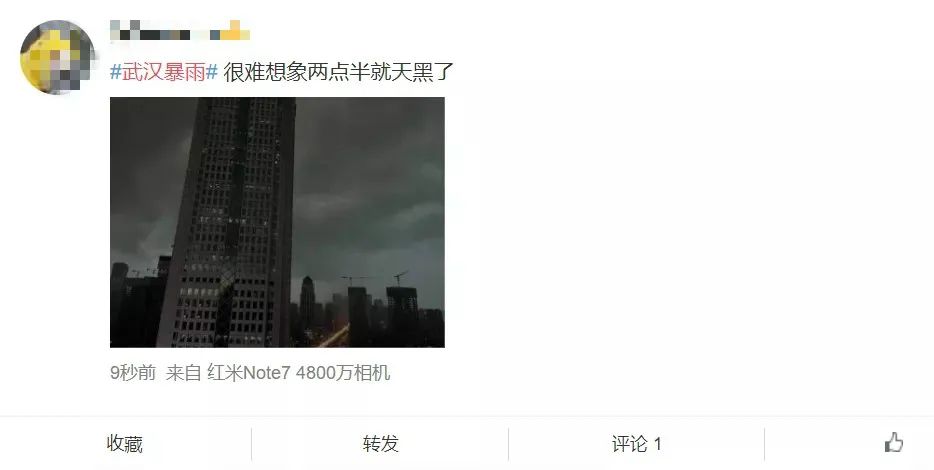This screenshot has height=470, width=934.
Task: Click the 来自 label before the device name
Action: click(x=183, y=373)
